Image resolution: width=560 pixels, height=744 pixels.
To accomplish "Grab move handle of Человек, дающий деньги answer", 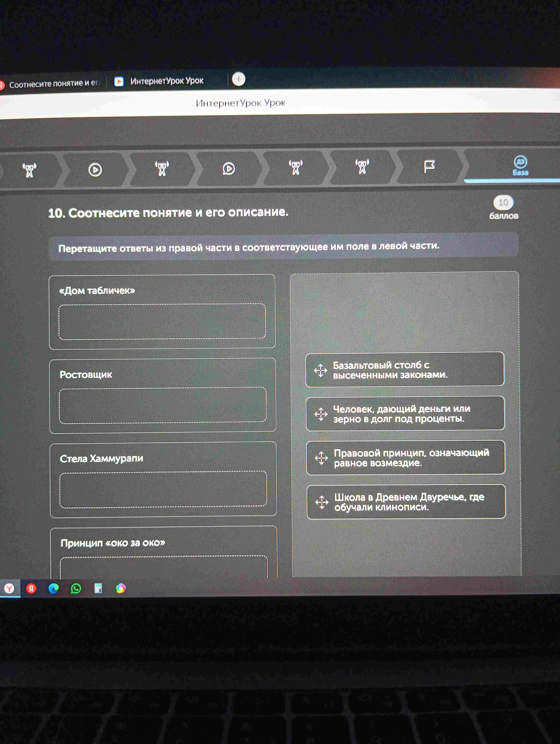I will click(x=321, y=414).
